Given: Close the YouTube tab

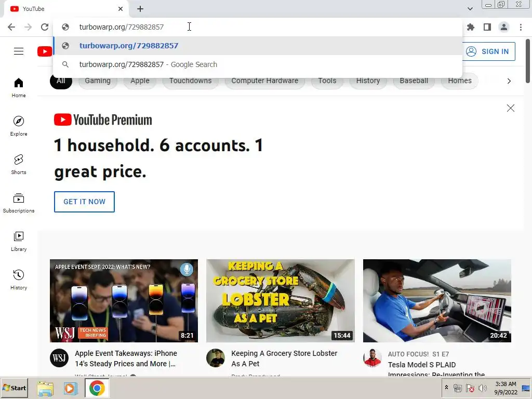Looking at the screenshot, I should 121,9.
